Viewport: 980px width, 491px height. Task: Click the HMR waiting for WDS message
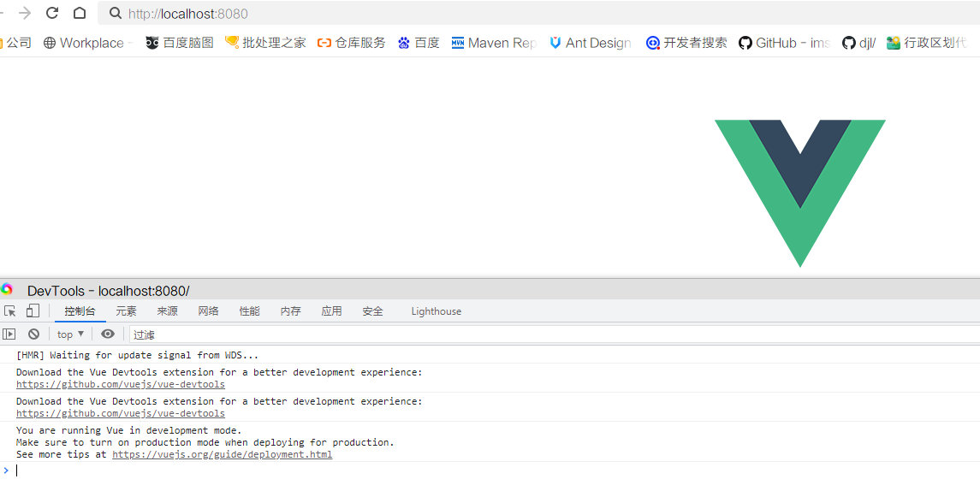138,356
